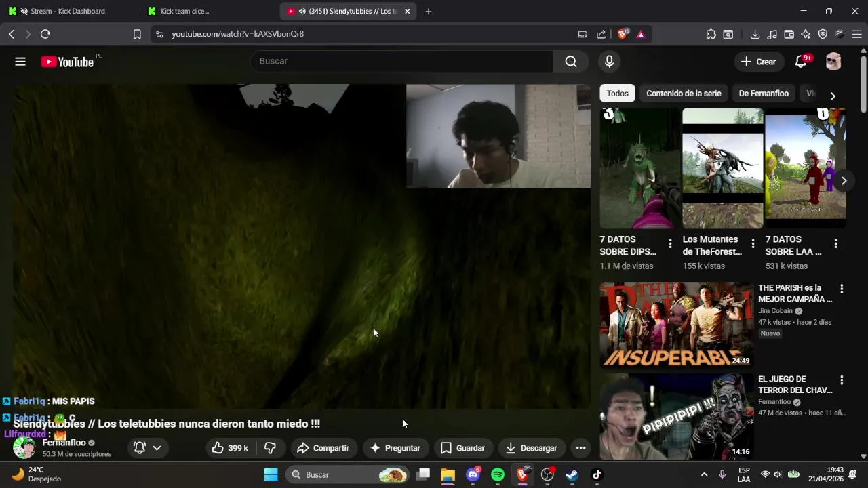
Task: Open TikTok from the taskbar
Action: click(x=597, y=474)
